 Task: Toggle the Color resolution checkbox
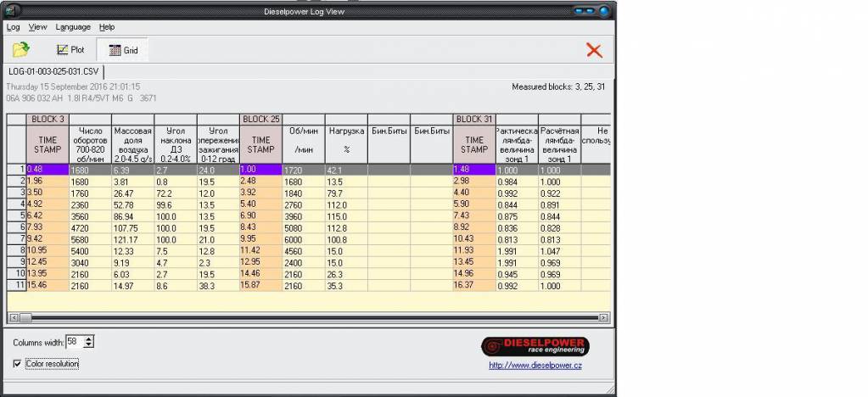pyautogui.click(x=18, y=364)
